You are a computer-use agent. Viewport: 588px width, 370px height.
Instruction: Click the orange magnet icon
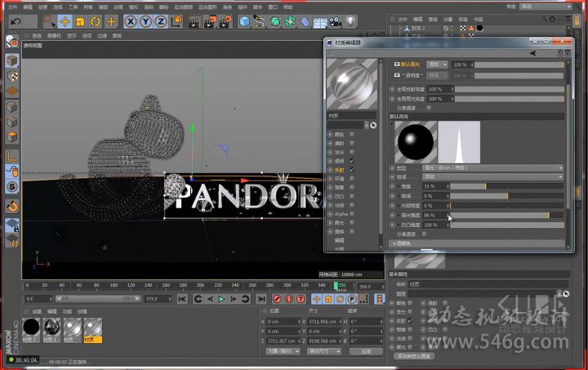click(12, 207)
